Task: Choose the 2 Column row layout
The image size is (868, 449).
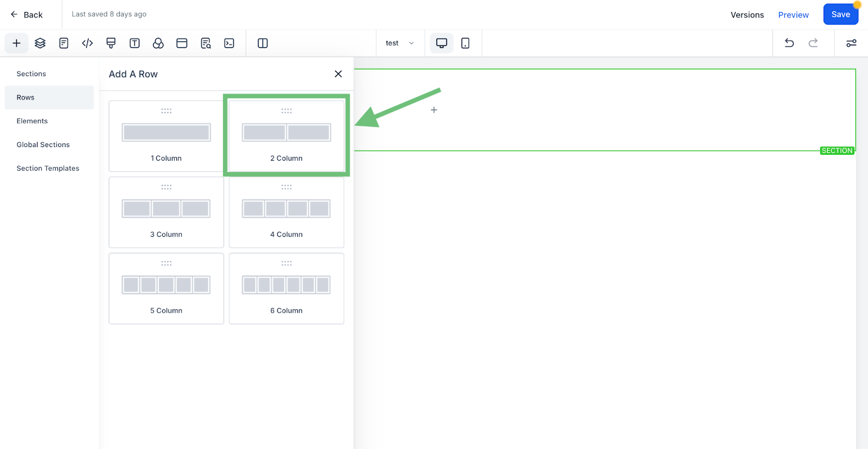Action: (x=286, y=136)
